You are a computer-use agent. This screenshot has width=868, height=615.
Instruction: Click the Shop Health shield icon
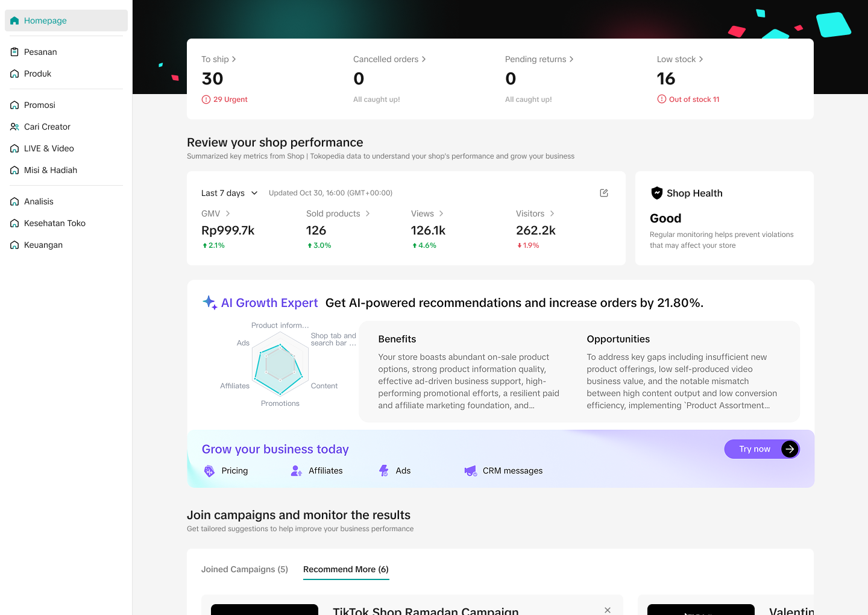pyautogui.click(x=657, y=193)
